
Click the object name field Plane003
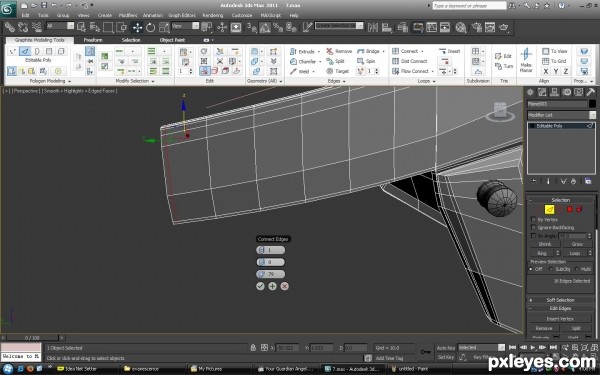coord(557,104)
